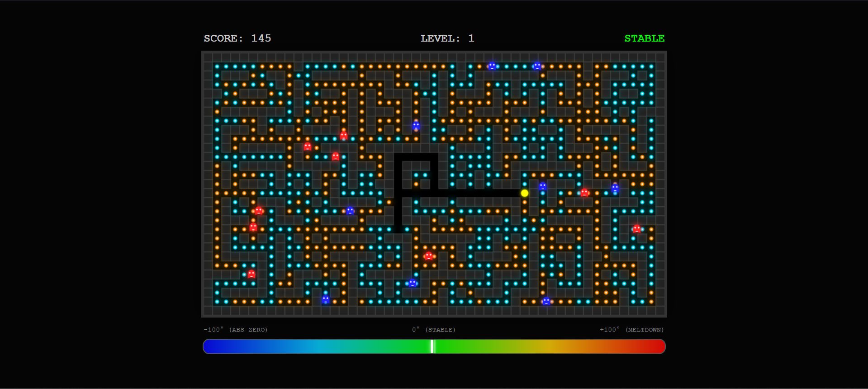Click the -100° (ABS ZERO) label

click(x=236, y=330)
